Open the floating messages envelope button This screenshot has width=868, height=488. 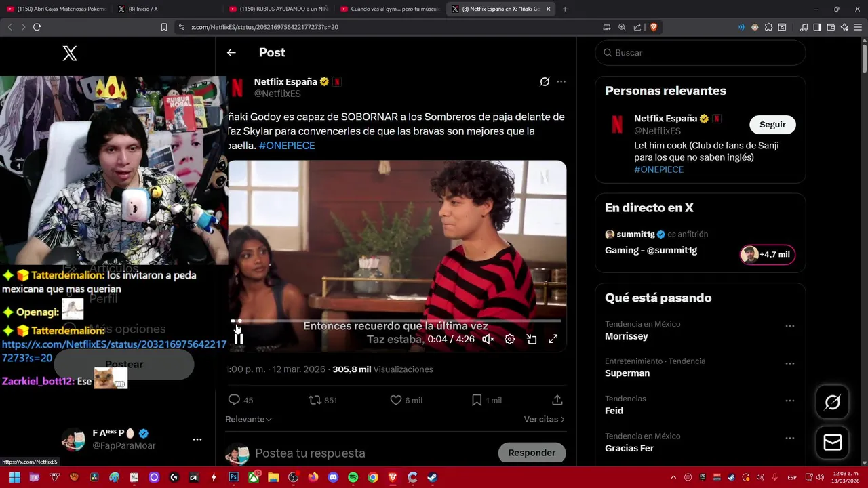pos(833,443)
